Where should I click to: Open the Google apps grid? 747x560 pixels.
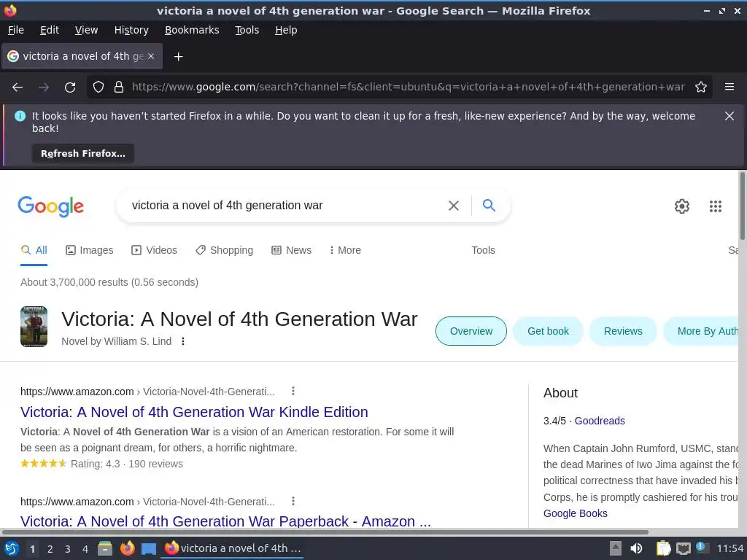pyautogui.click(x=716, y=206)
